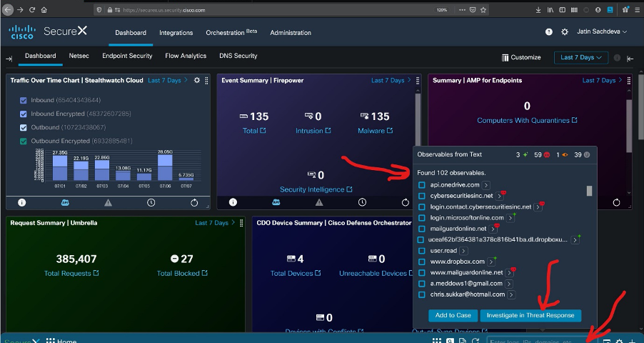Open Computers With Quarantines link

tap(527, 121)
